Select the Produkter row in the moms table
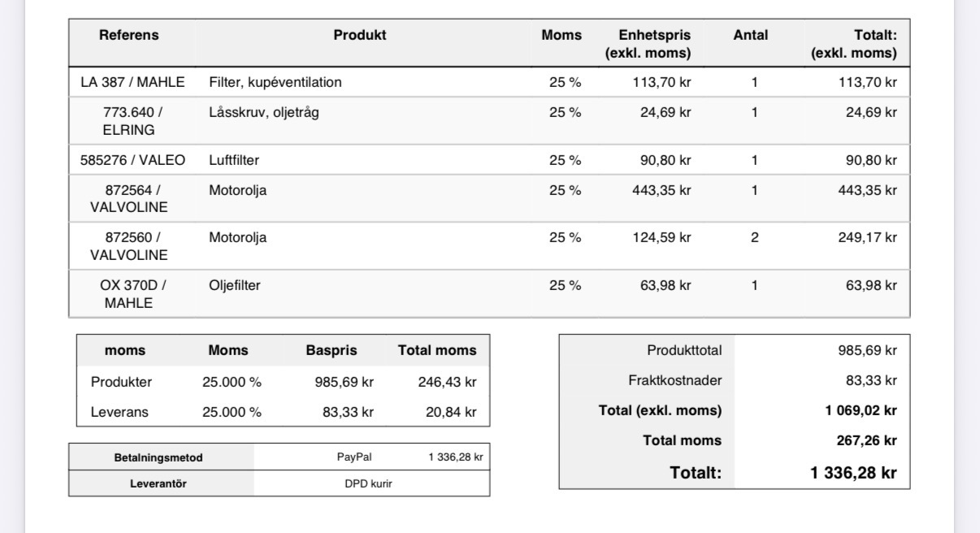This screenshot has width=980, height=533. pyautogui.click(x=284, y=382)
